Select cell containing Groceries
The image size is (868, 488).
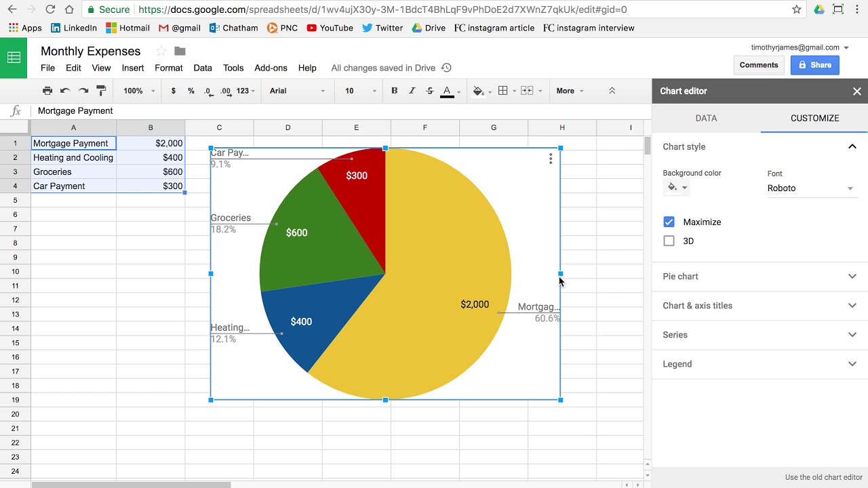(73, 171)
